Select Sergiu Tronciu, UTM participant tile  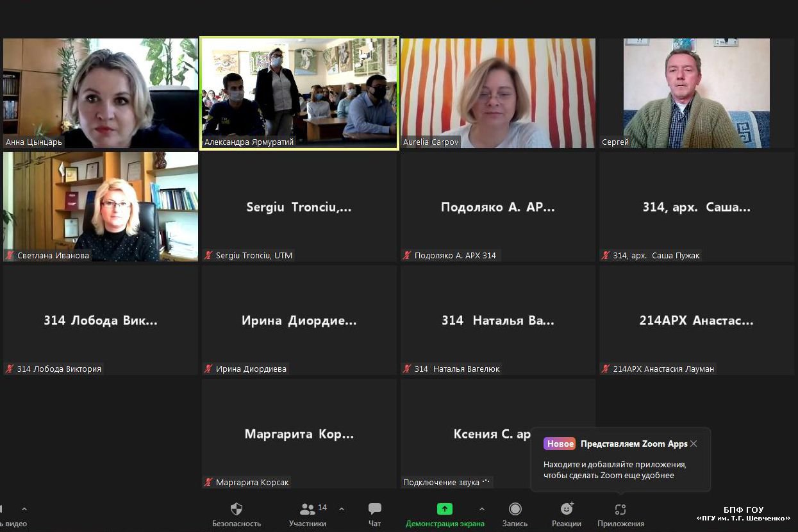click(299, 206)
